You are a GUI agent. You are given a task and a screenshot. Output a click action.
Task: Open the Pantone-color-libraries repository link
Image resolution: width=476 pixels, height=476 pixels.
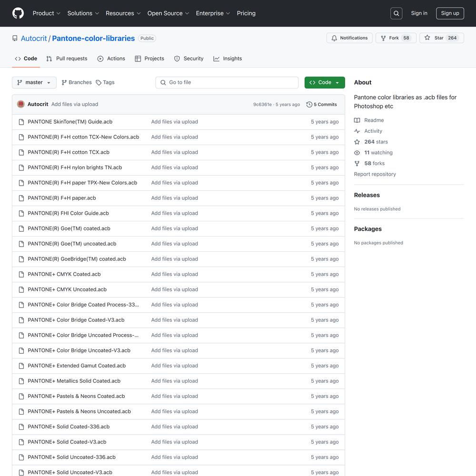coord(93,39)
